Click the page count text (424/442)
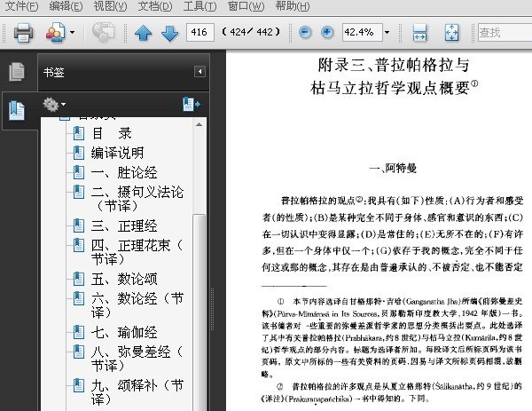 point(251,32)
